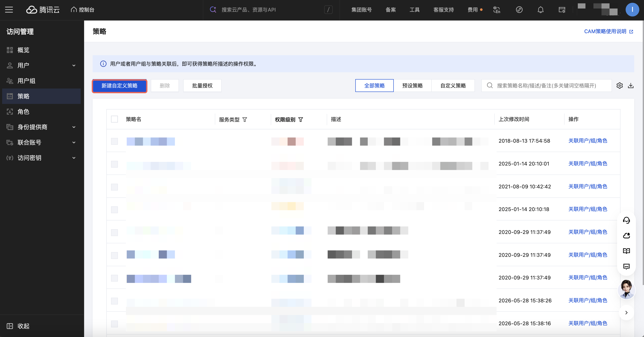
Task: Click the page vertical scrollbar
Action: click(643, 153)
